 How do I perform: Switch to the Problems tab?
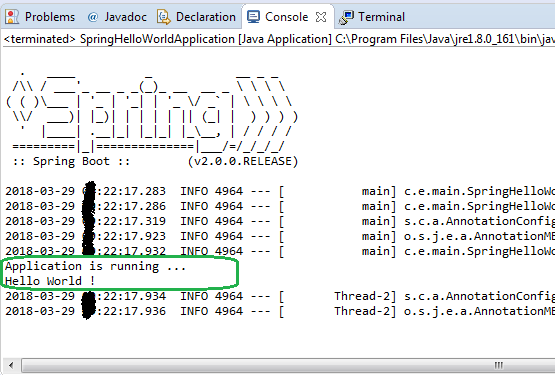(40, 17)
